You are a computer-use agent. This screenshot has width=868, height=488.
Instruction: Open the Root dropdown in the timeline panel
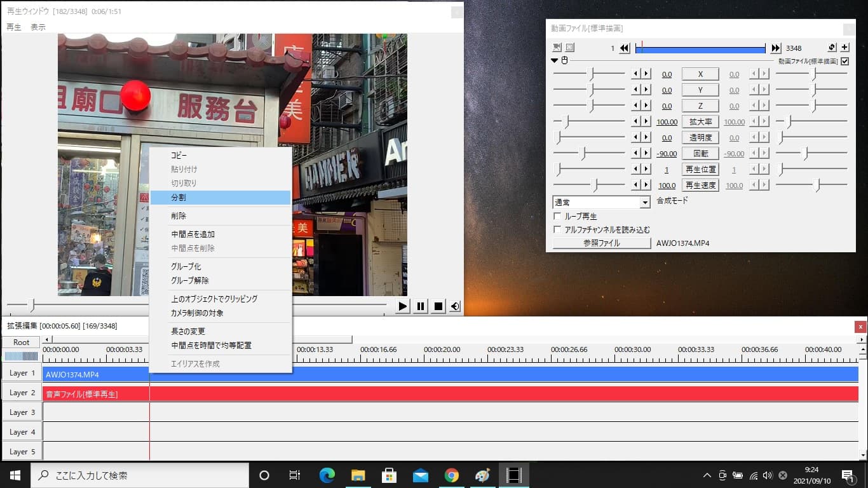pos(21,342)
